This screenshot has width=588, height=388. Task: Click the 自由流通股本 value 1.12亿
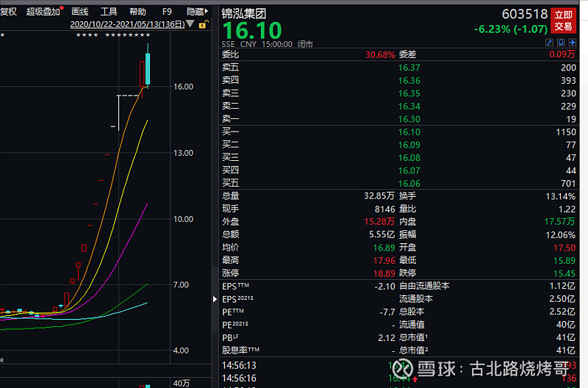click(562, 286)
